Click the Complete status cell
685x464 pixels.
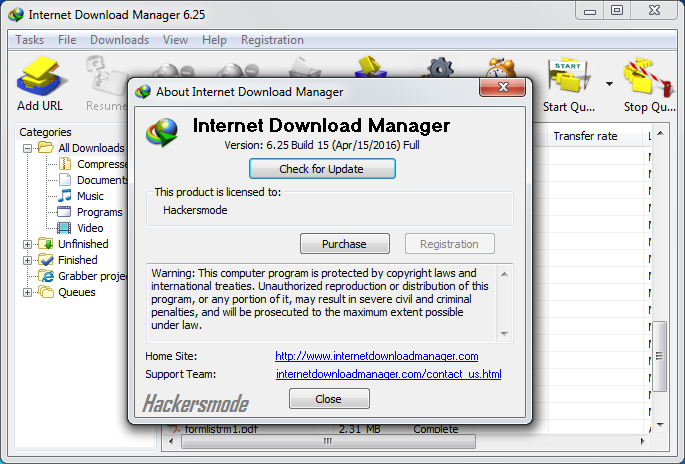point(436,429)
